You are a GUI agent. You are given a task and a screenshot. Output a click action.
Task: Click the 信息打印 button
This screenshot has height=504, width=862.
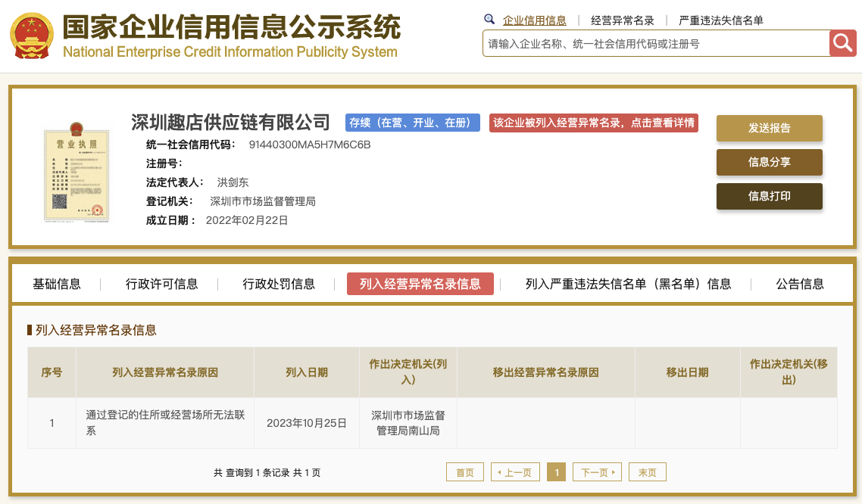coord(769,196)
